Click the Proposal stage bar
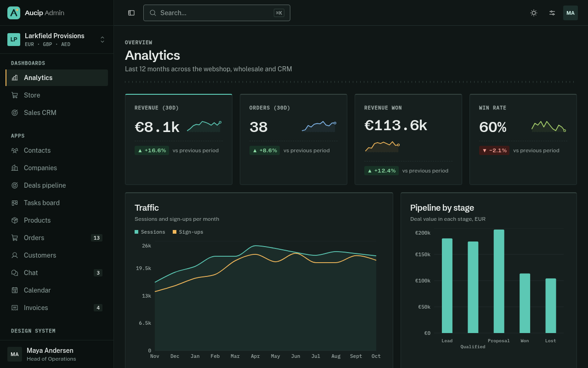 click(x=499, y=282)
